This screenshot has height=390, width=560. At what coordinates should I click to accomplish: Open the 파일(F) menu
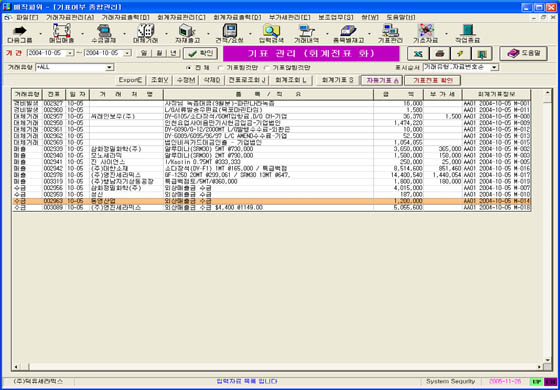[x=26, y=17]
